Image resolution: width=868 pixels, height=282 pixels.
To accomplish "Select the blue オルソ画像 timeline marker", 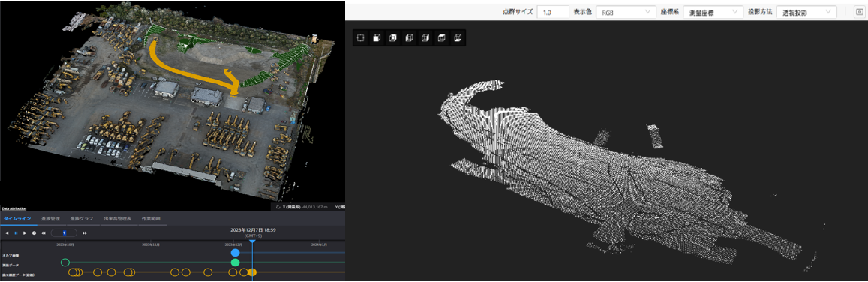I will [x=236, y=253].
